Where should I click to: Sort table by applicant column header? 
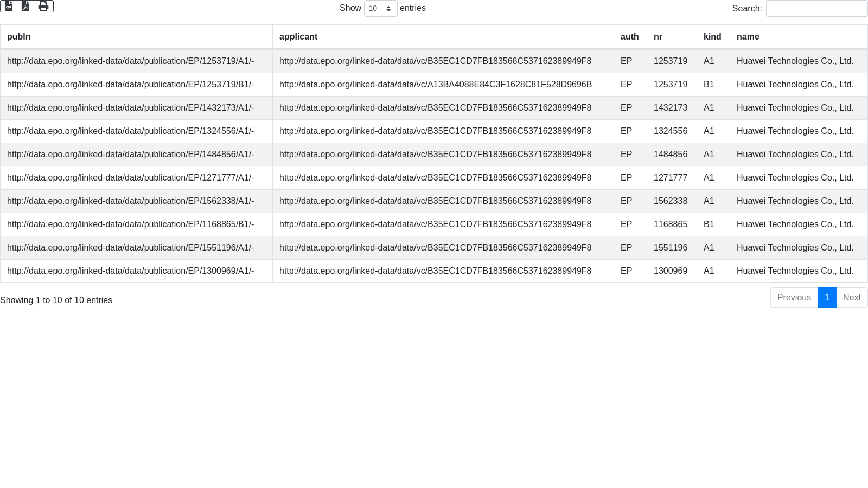pos(298,37)
